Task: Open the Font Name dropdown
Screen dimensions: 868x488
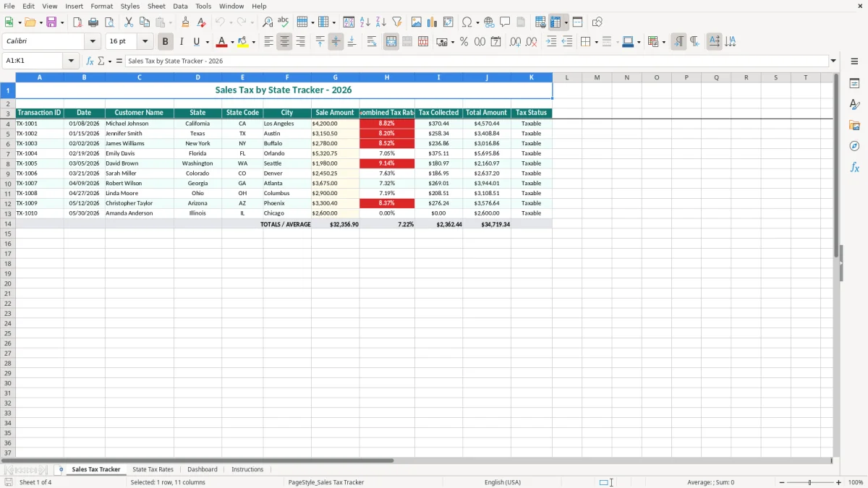Action: point(93,42)
